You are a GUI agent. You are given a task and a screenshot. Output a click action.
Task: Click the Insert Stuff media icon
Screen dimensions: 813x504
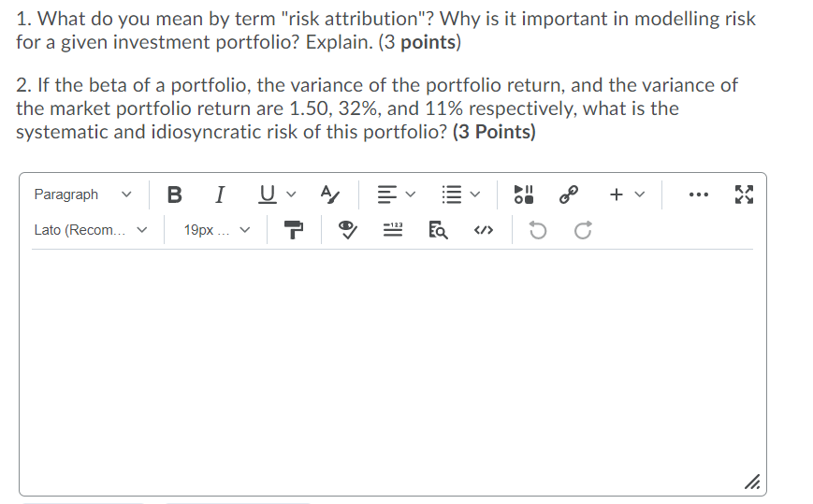[x=523, y=194]
